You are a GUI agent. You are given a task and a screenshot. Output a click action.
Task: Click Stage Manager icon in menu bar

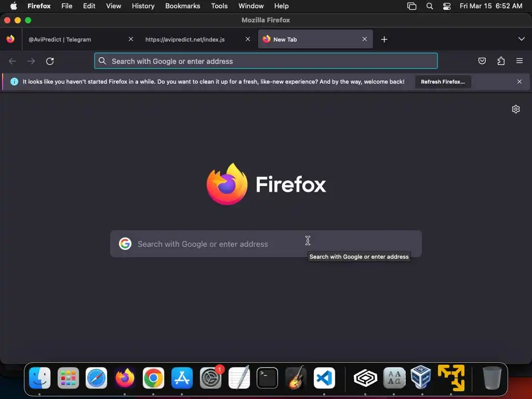click(411, 6)
